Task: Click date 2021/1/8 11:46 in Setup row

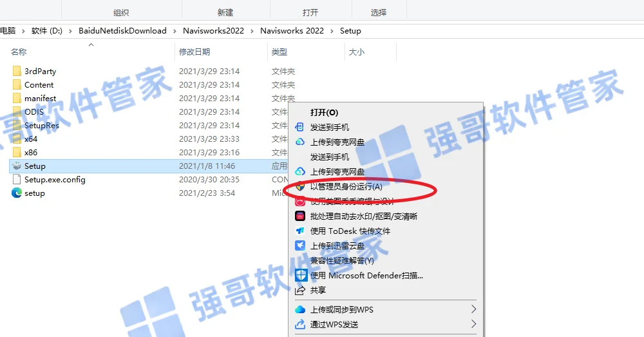Action: pyautogui.click(x=207, y=166)
